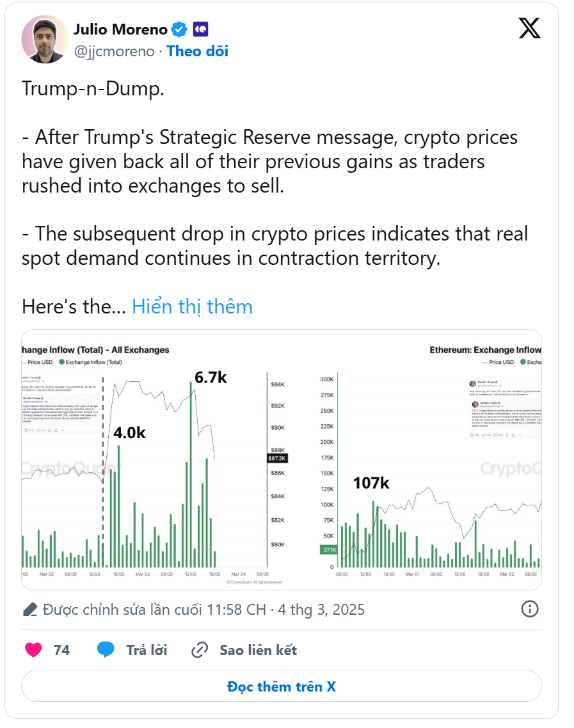Open the Bitcoin exchange inflow chart image
The height and width of the screenshot is (728, 574).
155,460
